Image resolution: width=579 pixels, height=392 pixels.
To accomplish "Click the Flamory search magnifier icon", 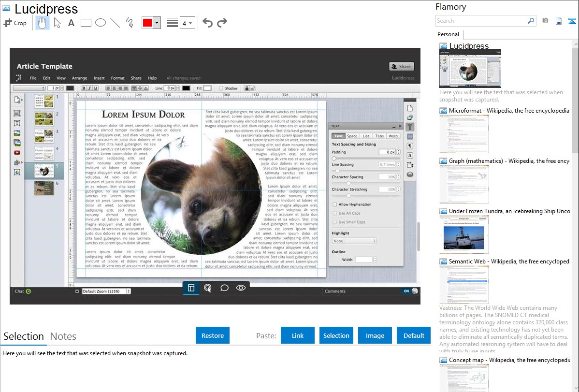I will point(531,21).
